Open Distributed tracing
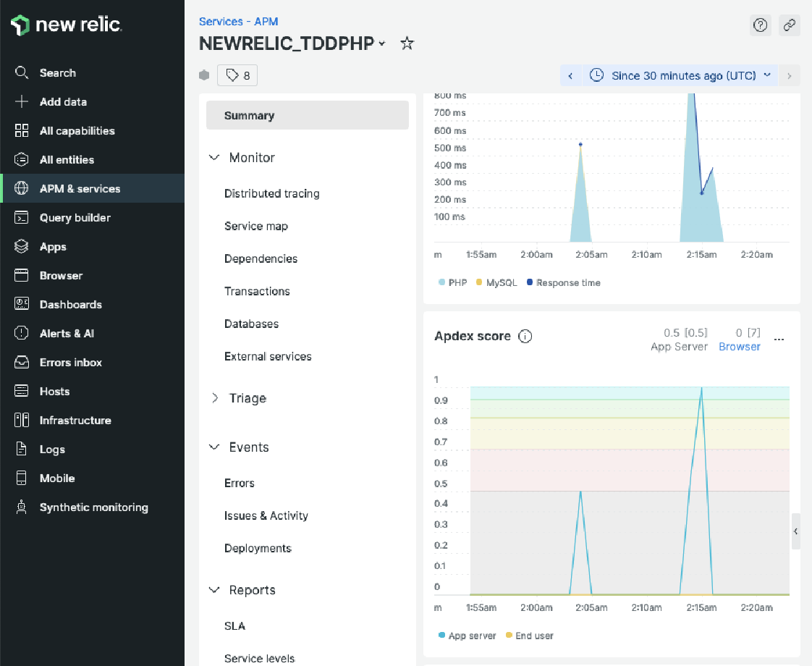812x666 pixels. tap(272, 194)
